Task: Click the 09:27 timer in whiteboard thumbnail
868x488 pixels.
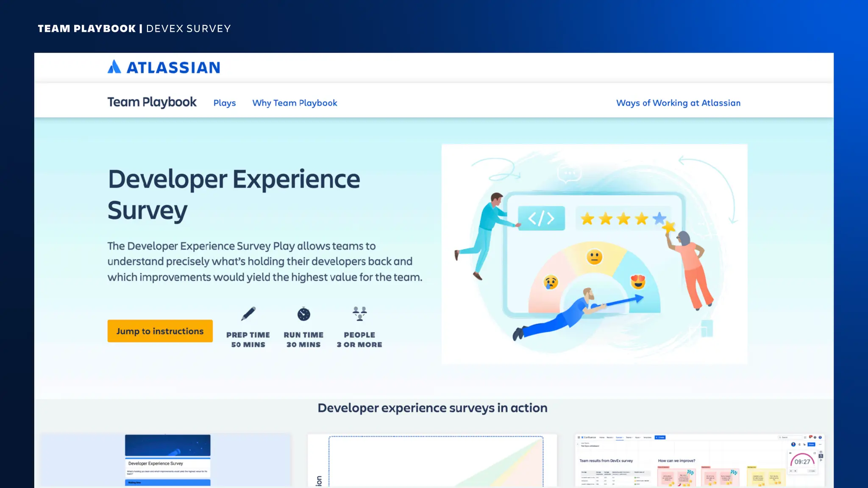Action: click(802, 462)
